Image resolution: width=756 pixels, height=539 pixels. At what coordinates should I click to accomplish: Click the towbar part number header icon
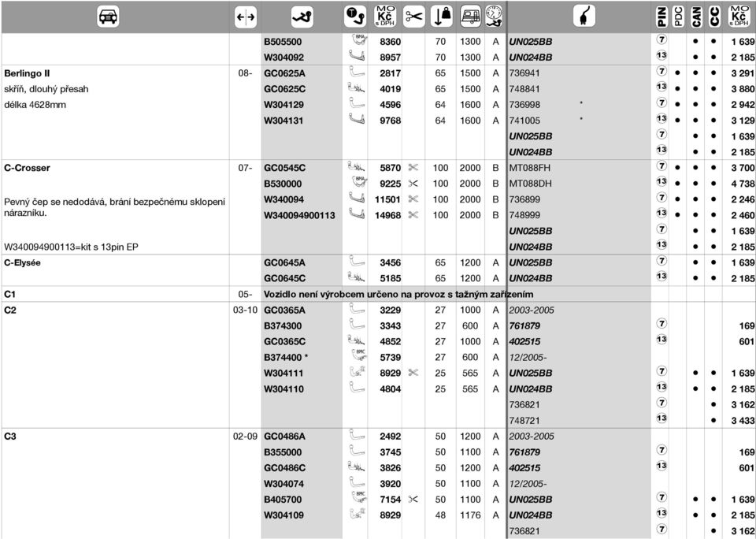[x=302, y=17]
